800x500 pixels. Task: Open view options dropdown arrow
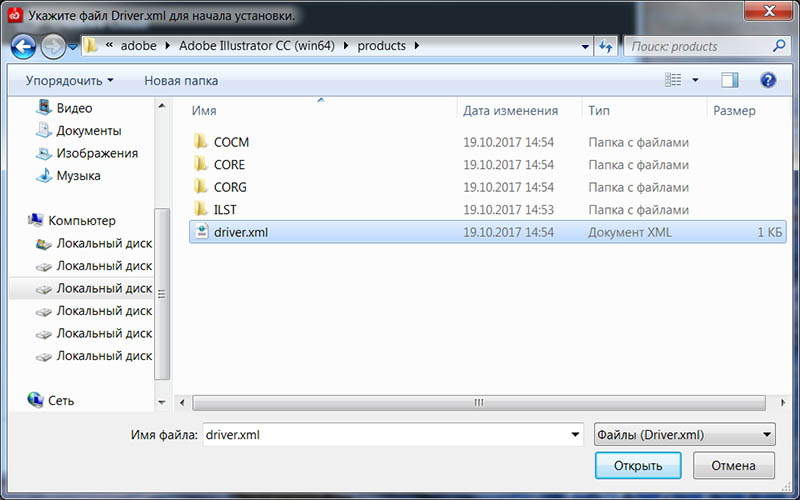(695, 80)
